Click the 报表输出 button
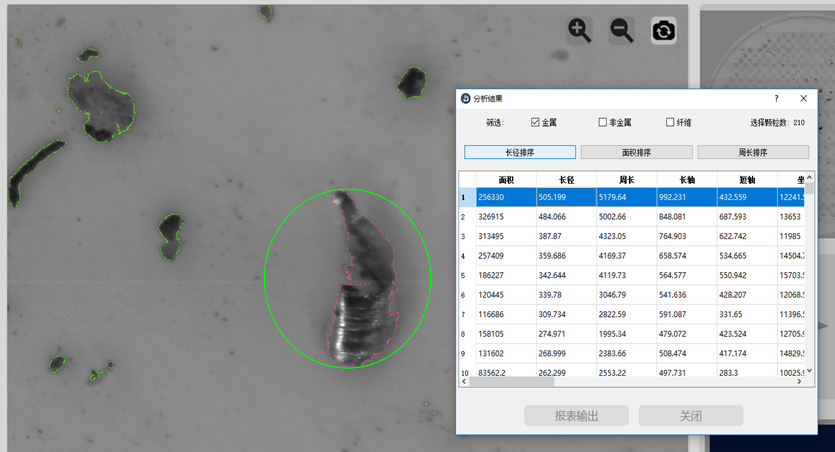Screen dimensions: 835x452 point(576,416)
